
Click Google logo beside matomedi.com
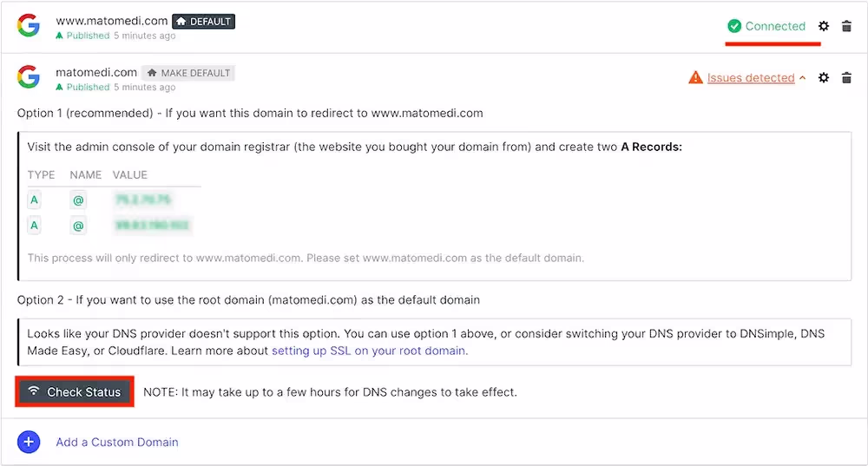(x=29, y=77)
